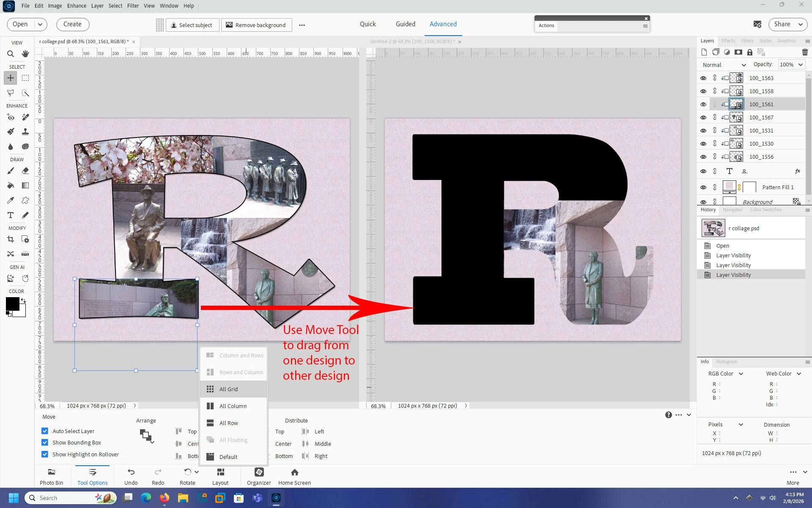Select the Paint Bucket tool
Image resolution: width=812 pixels, height=508 pixels.
tap(11, 185)
